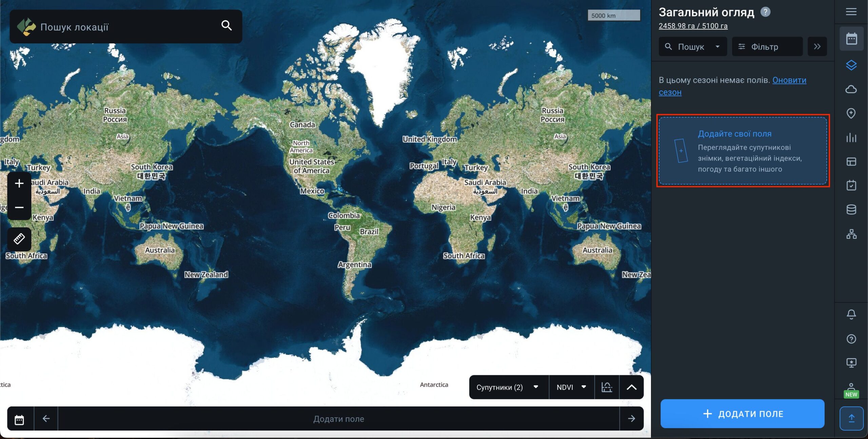Click the location pin sidebar icon
Viewport: 868px width, 439px height.
(x=851, y=113)
